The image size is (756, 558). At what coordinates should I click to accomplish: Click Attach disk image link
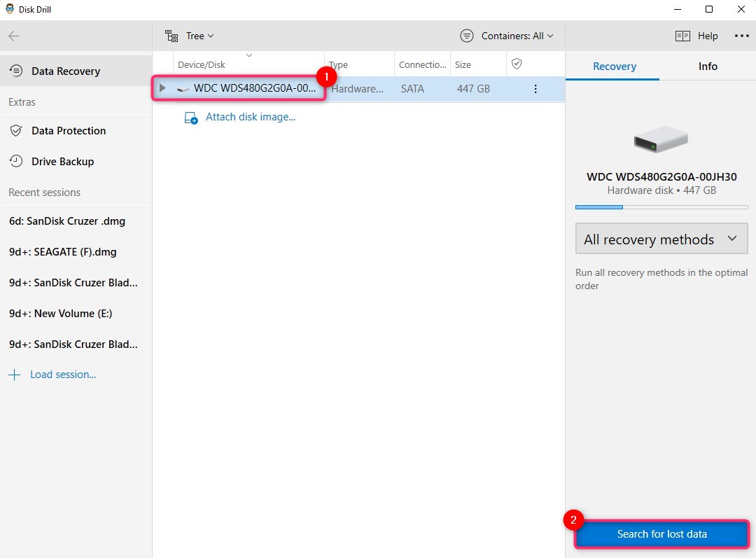click(x=251, y=117)
